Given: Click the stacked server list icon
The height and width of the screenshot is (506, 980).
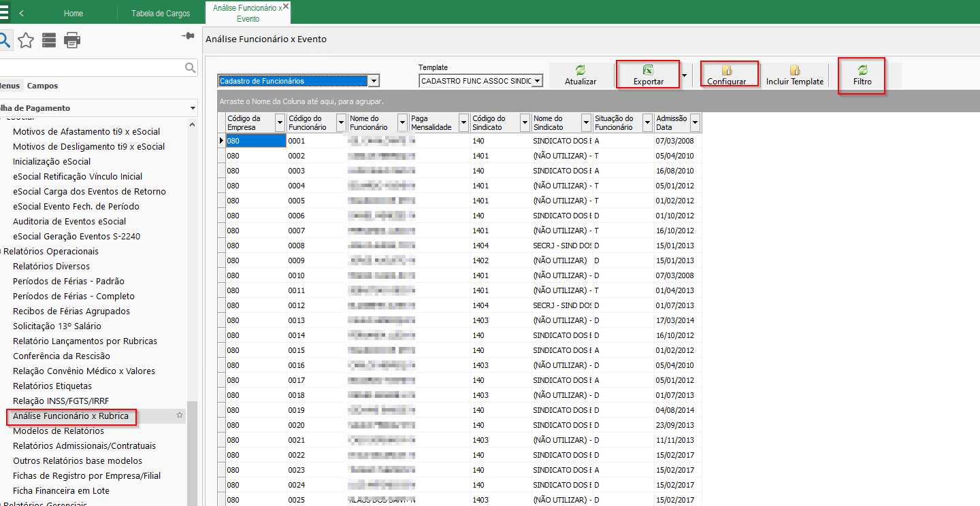Looking at the screenshot, I should [x=49, y=41].
